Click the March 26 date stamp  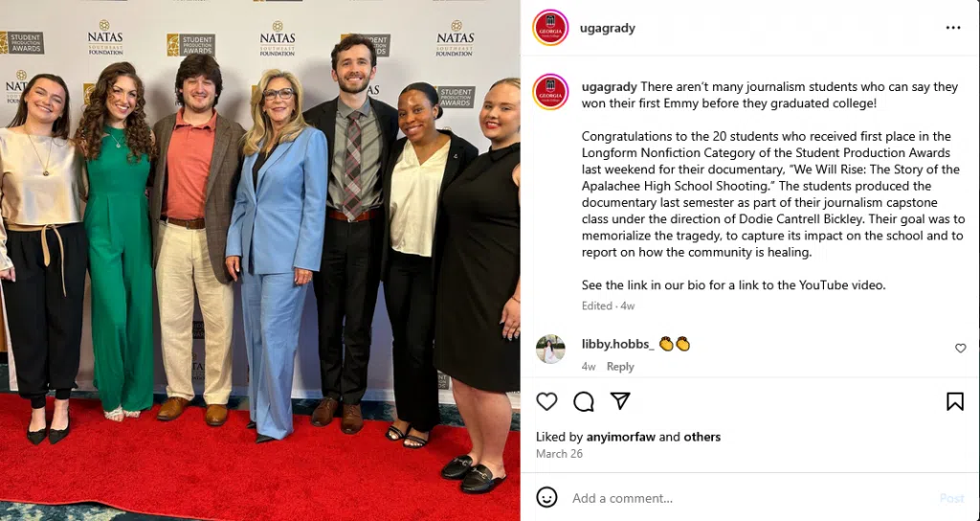pyautogui.click(x=559, y=453)
